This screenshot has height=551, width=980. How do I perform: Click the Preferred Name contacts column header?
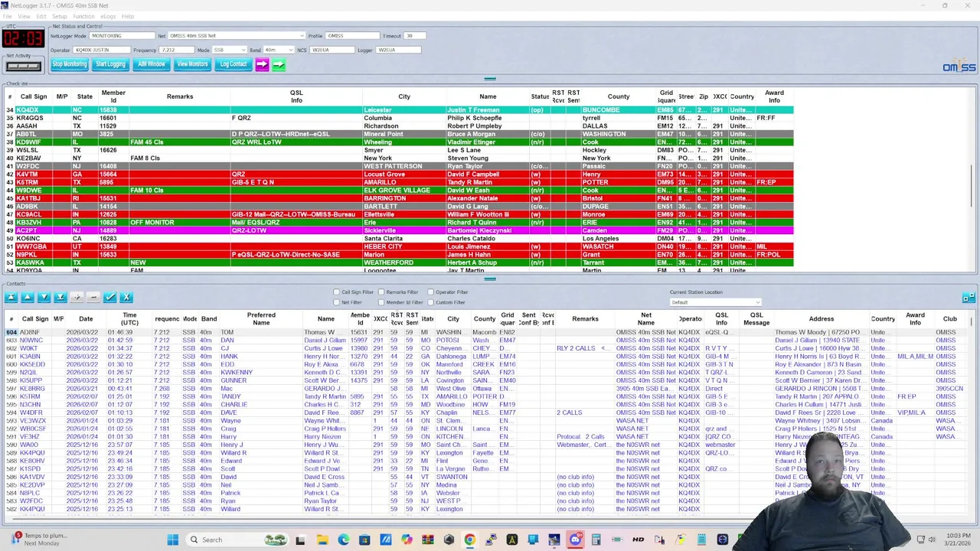click(x=261, y=318)
